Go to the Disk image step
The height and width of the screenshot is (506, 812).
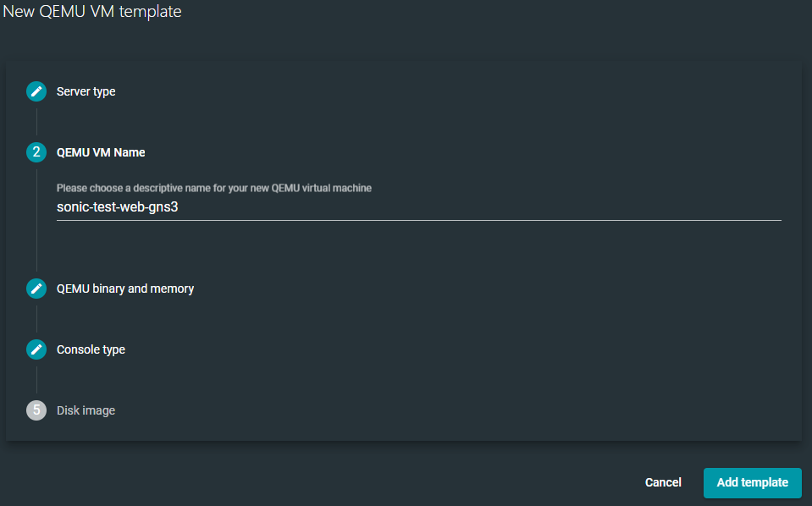tap(86, 410)
